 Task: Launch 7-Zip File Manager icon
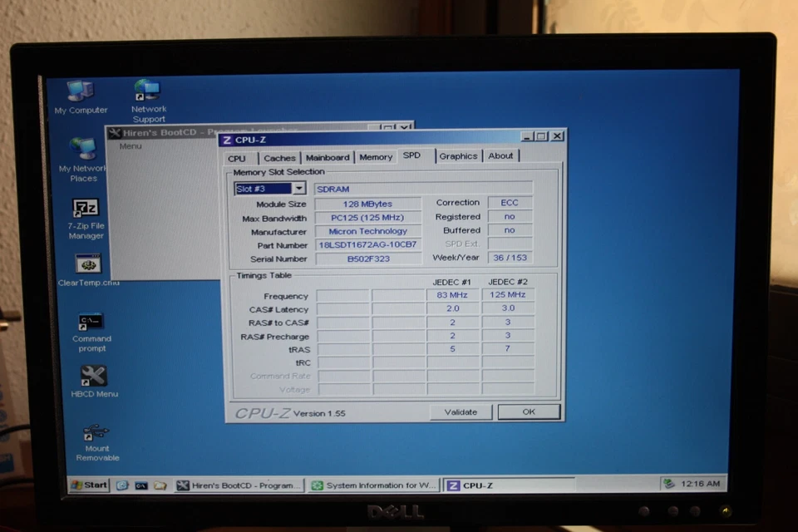coord(86,219)
